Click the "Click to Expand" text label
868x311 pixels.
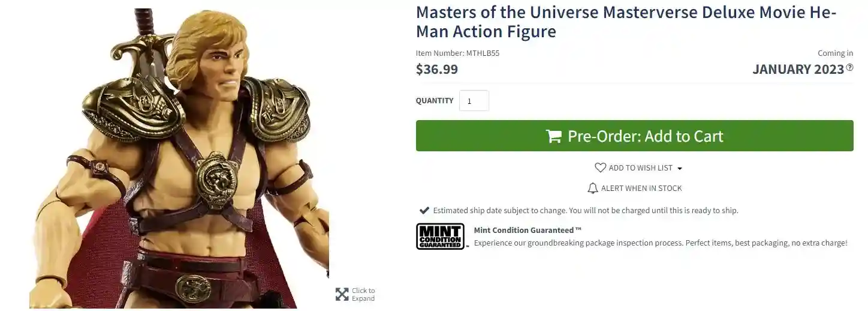(x=363, y=295)
